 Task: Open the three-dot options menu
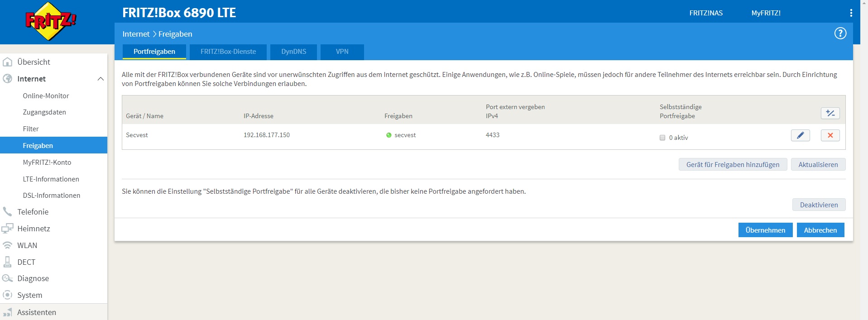(x=851, y=13)
